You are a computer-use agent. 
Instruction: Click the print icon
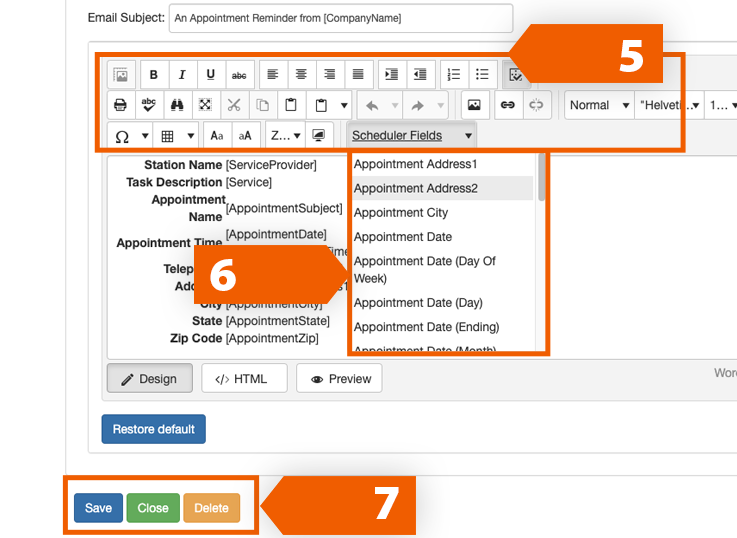click(x=121, y=105)
